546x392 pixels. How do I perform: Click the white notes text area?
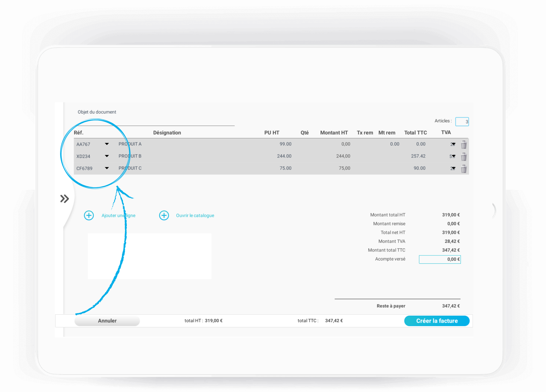149,256
